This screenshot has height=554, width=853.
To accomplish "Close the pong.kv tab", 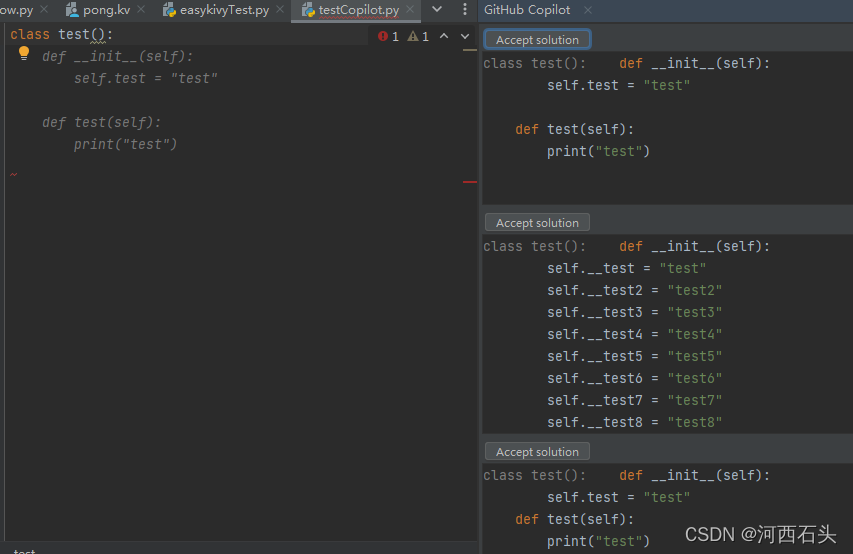I will pos(141,9).
